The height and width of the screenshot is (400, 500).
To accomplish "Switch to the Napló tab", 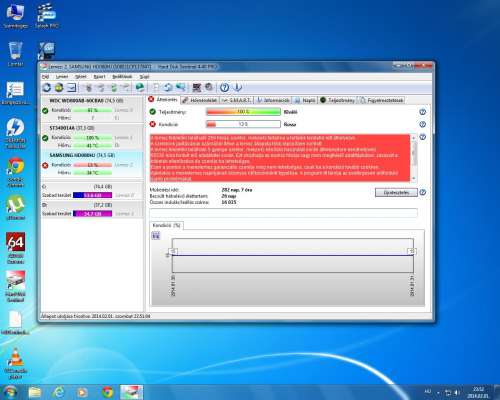I will [x=305, y=100].
